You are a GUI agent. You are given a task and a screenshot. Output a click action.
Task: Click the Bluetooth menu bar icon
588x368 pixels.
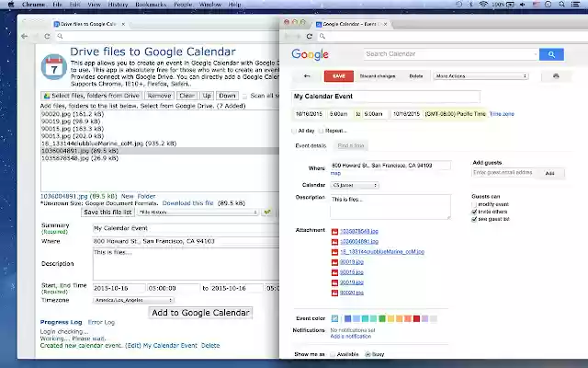click(x=471, y=5)
